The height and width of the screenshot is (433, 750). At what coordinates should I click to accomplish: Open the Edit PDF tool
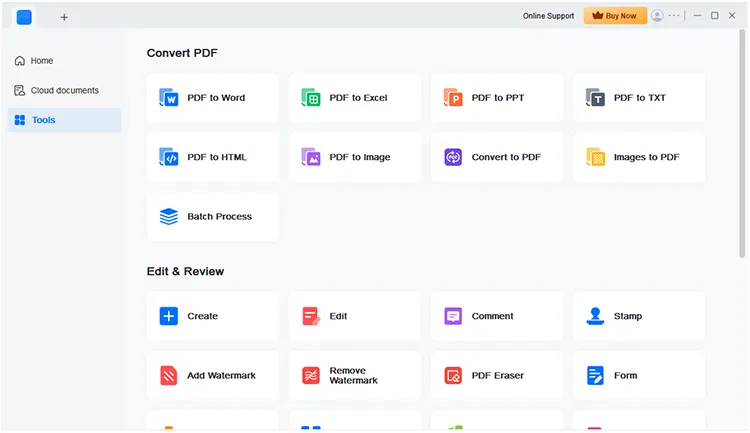354,316
